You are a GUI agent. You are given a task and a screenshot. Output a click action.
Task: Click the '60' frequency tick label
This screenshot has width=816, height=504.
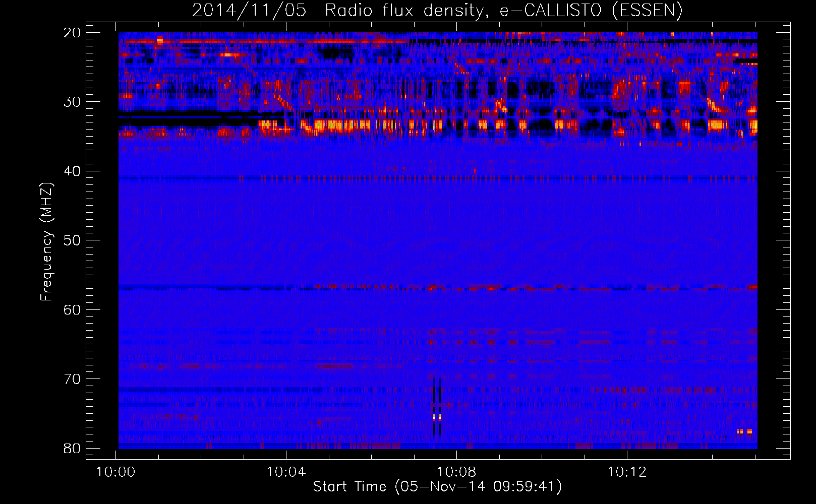coord(72,309)
